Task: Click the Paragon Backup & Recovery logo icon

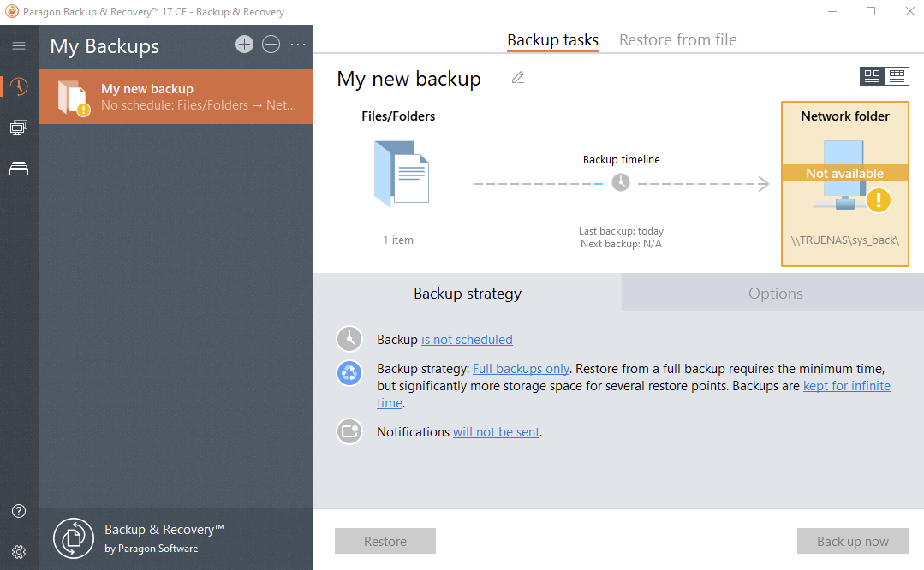Action: 74,538
